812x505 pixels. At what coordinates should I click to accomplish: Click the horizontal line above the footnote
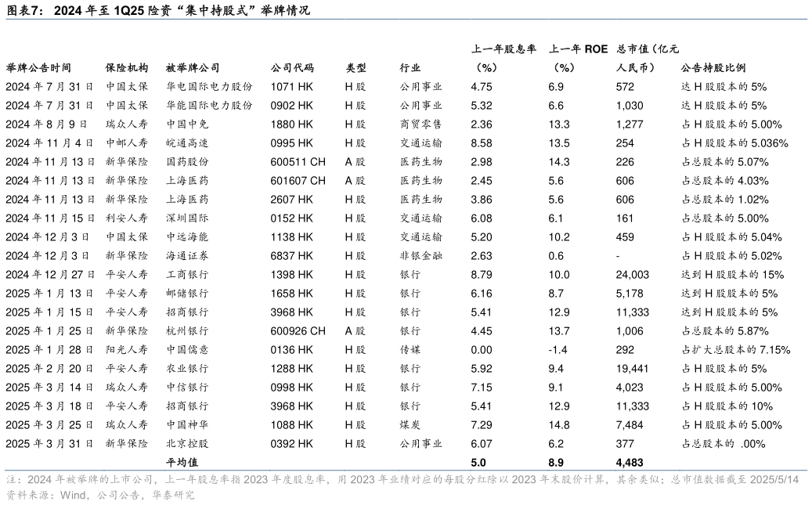coord(406,471)
